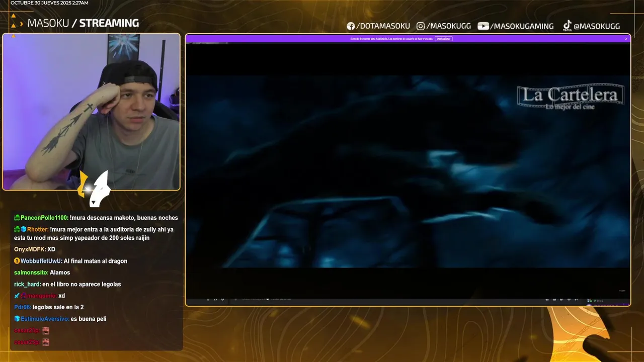
Task: Select username OnyxMDFK in chat
Action: (30, 249)
